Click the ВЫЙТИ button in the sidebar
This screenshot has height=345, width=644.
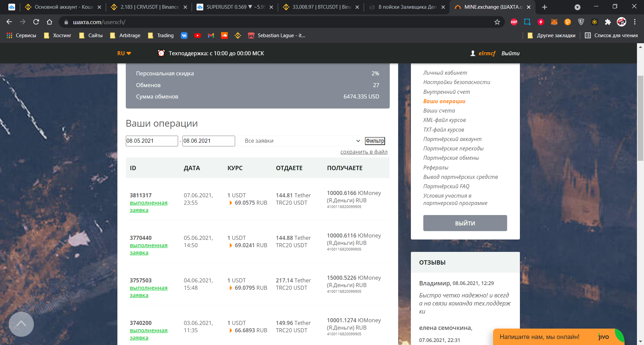click(x=465, y=223)
